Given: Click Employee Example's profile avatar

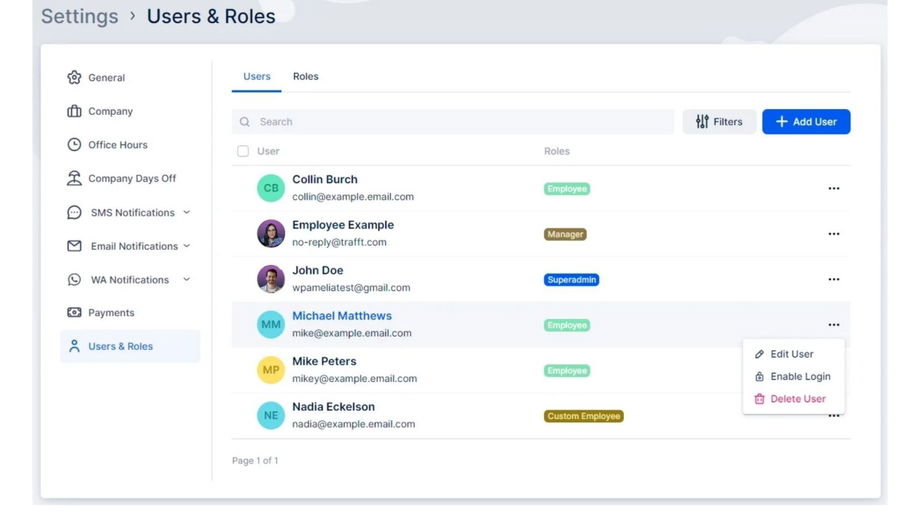Looking at the screenshot, I should 271,234.
